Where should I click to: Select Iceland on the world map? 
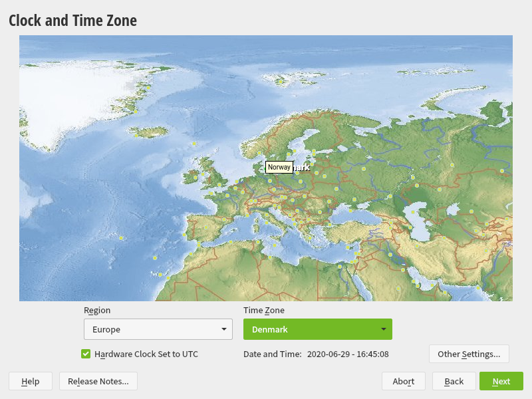click(151, 132)
